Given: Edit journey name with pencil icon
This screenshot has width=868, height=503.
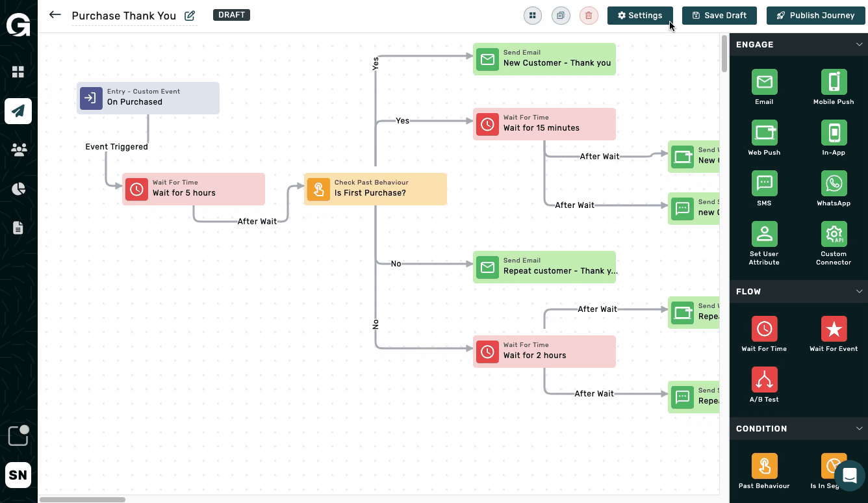Looking at the screenshot, I should pyautogui.click(x=190, y=16).
